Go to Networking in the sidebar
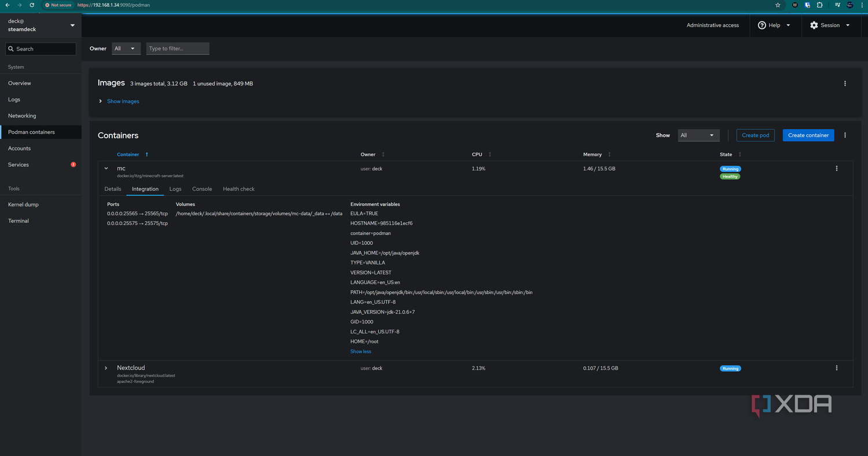868x456 pixels. click(41, 116)
